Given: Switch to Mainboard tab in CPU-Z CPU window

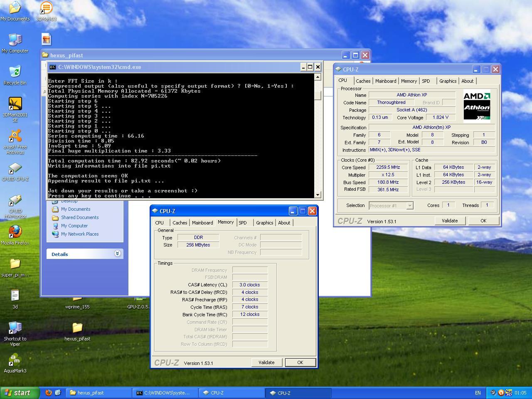Looking at the screenshot, I should coord(386,81).
